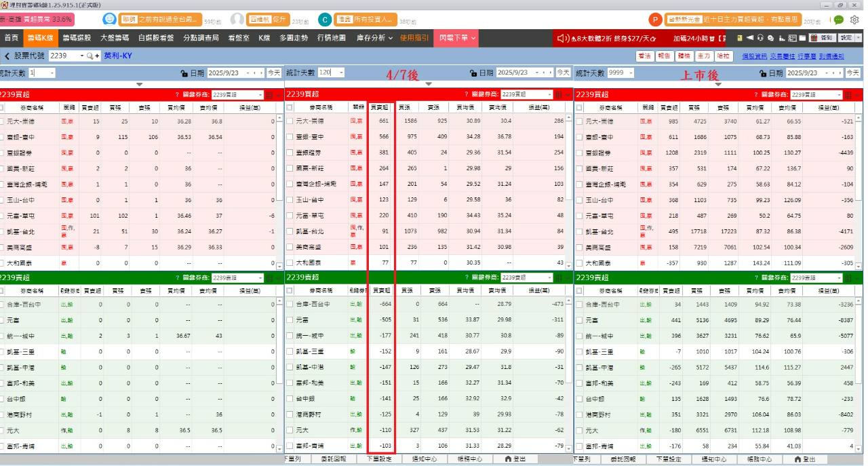Click the green chat bubble icon

coord(839,20)
